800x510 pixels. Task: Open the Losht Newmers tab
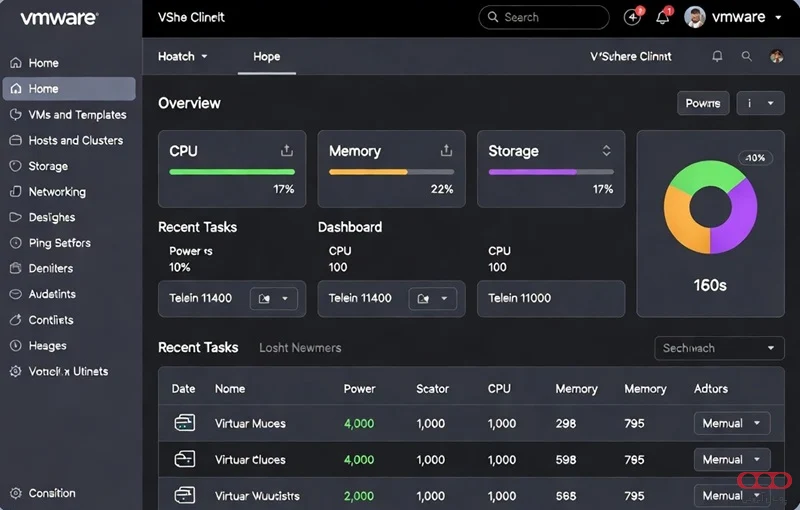(300, 348)
